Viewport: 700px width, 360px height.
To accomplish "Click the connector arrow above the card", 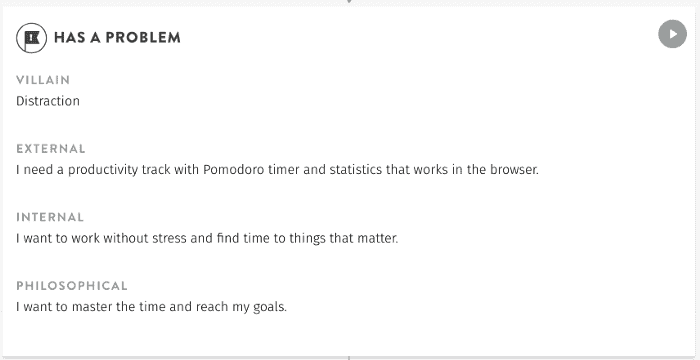I will pyautogui.click(x=349, y=2).
